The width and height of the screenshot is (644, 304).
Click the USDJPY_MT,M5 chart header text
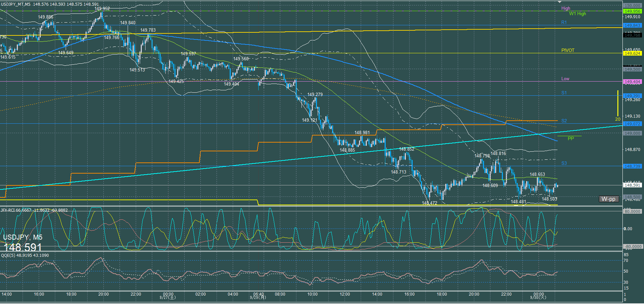click(15, 4)
